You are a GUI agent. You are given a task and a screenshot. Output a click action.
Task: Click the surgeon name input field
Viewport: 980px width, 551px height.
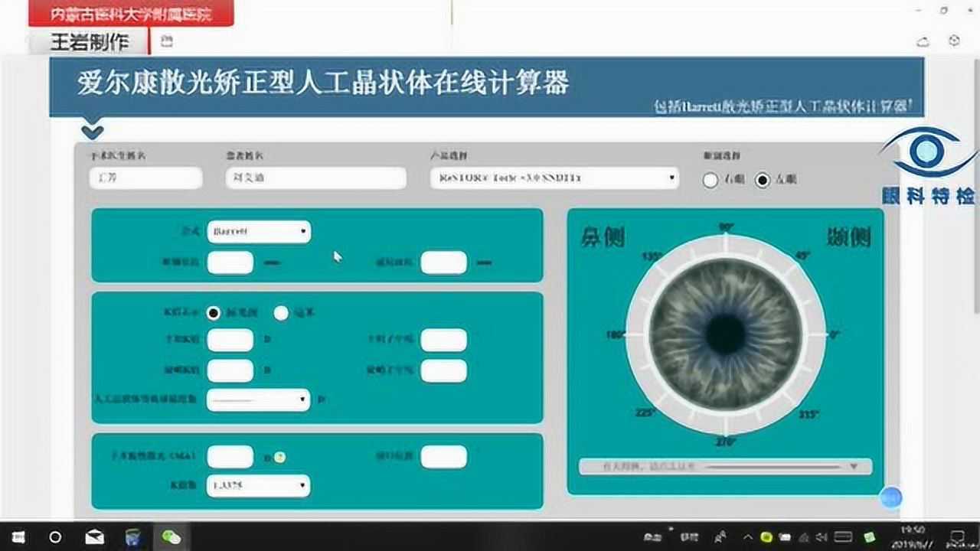145,178
